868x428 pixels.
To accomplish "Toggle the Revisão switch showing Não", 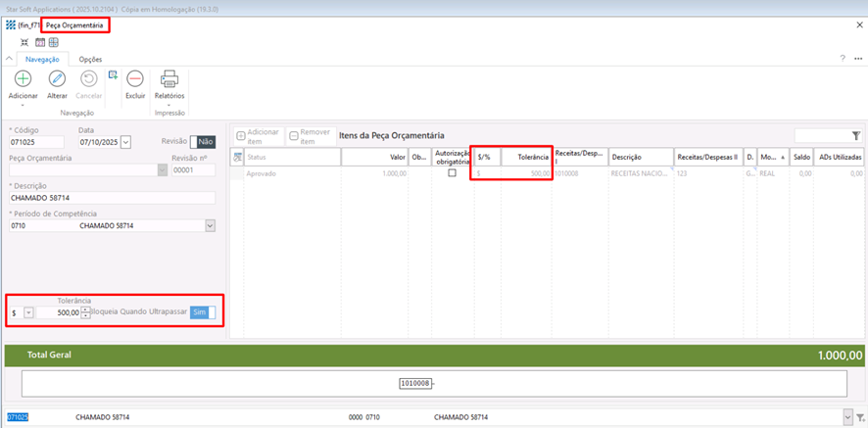I will 202,141.
